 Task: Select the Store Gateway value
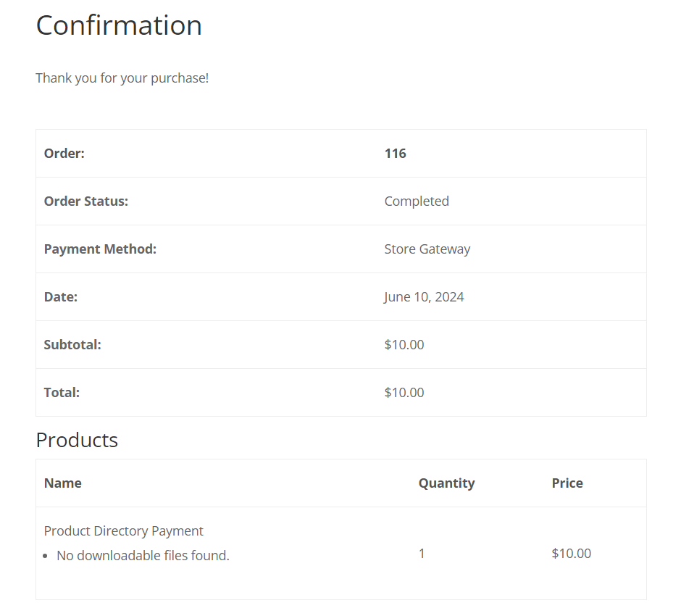pyautogui.click(x=427, y=249)
